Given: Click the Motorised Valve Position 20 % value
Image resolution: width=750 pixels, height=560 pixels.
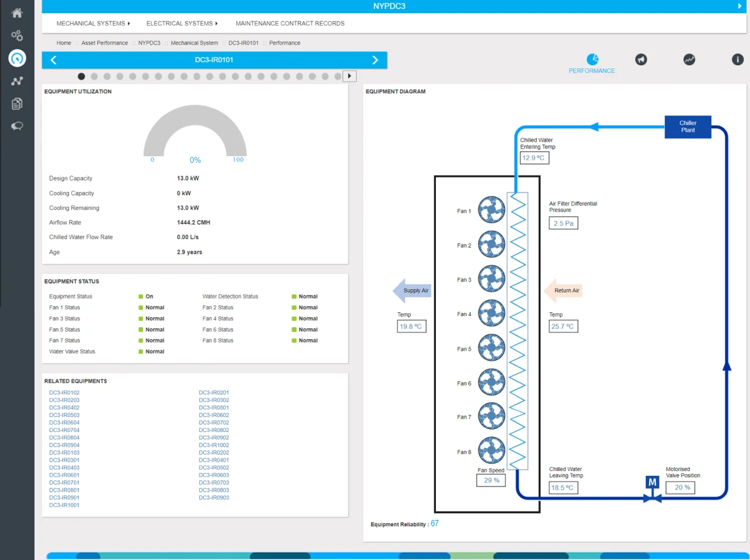Looking at the screenshot, I should pyautogui.click(x=680, y=487).
